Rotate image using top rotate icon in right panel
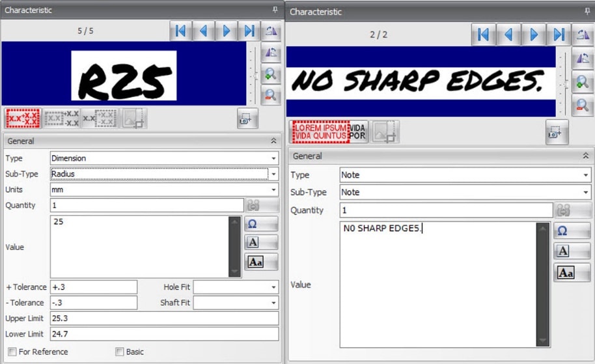The height and width of the screenshot is (364, 595). (583, 35)
